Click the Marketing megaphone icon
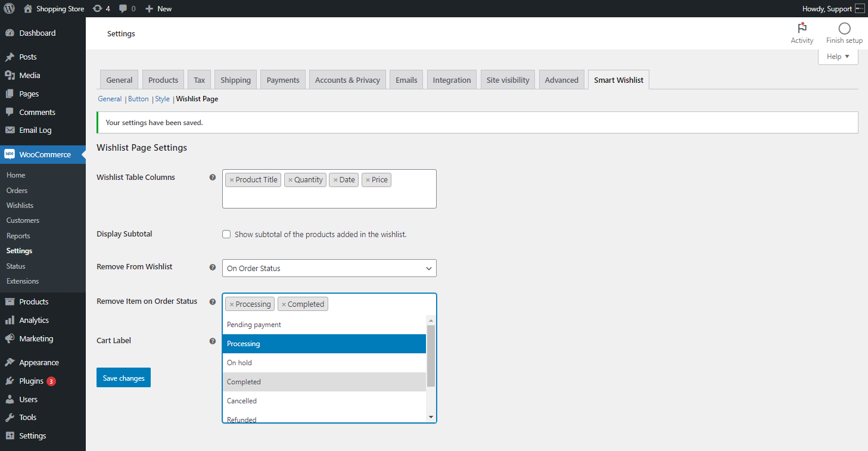The width and height of the screenshot is (868, 451). click(x=10, y=339)
